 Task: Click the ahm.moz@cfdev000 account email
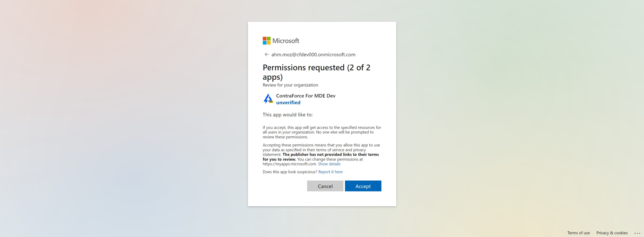point(313,55)
